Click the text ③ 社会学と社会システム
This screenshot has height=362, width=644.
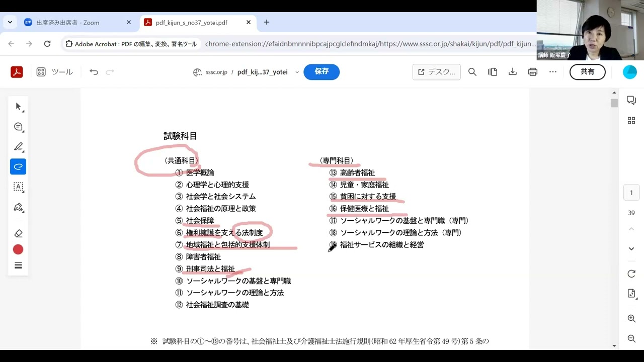215,197
